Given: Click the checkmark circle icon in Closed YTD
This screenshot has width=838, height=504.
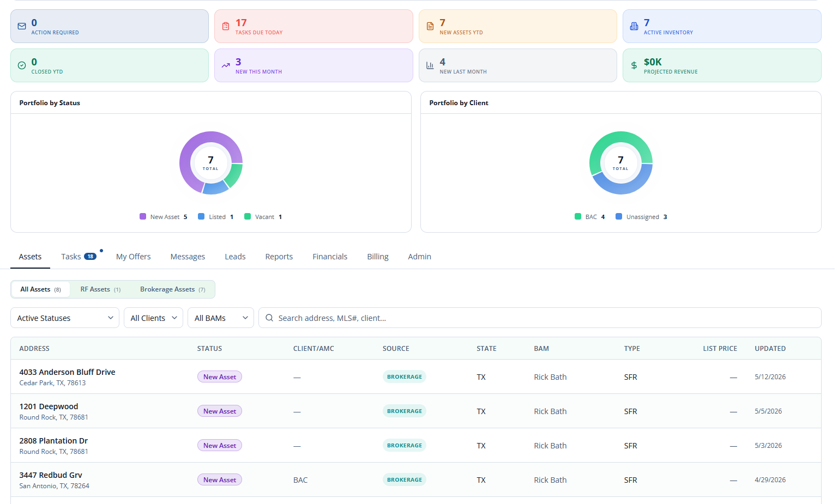Looking at the screenshot, I should (x=22, y=65).
